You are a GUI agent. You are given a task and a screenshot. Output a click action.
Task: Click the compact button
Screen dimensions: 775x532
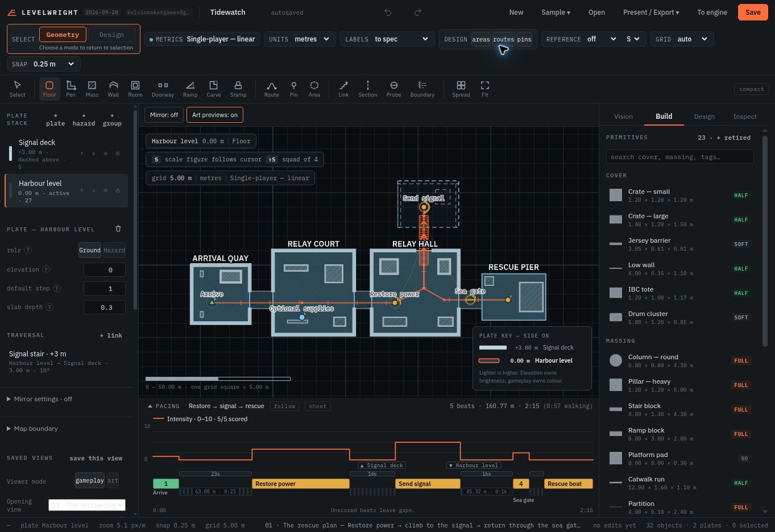[x=751, y=89]
